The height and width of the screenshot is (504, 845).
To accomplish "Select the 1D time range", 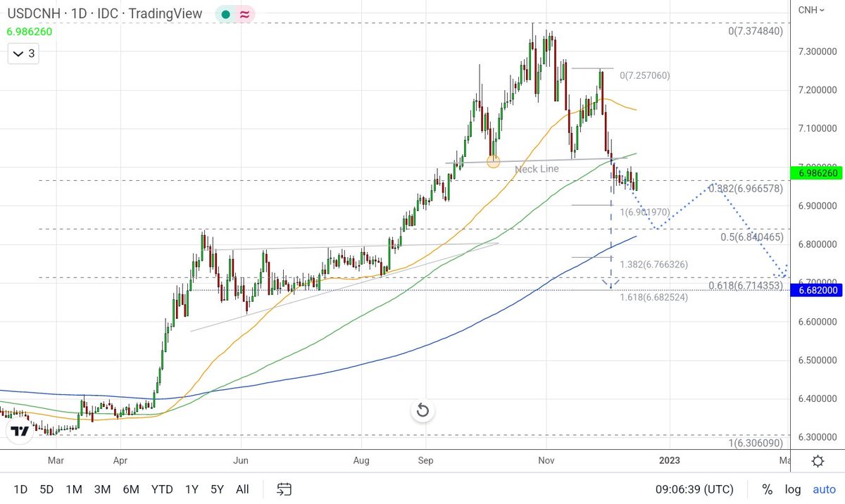I will [x=21, y=489].
